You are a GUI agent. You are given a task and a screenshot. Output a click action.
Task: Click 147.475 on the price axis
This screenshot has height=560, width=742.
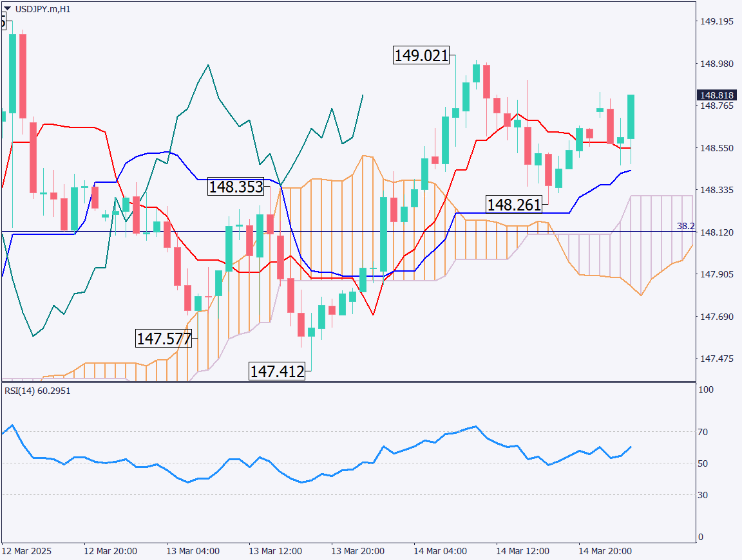tap(717, 359)
